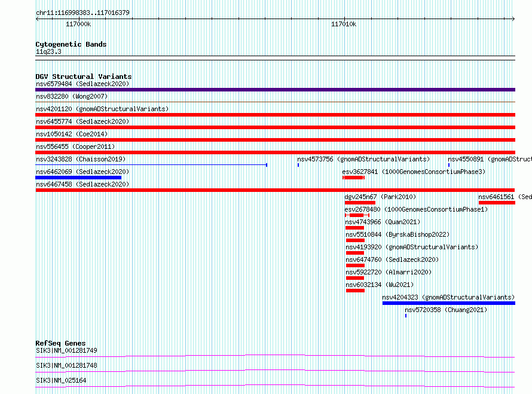The width and height of the screenshot is (532, 394).
Task: Click nsv556455 (Cooper2011) label
Action: [x=75, y=146]
